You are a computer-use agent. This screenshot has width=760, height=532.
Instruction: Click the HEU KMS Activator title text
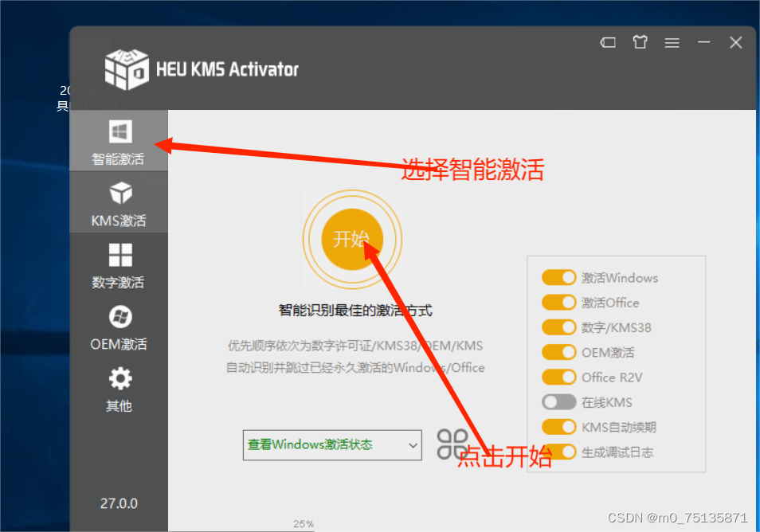point(227,69)
